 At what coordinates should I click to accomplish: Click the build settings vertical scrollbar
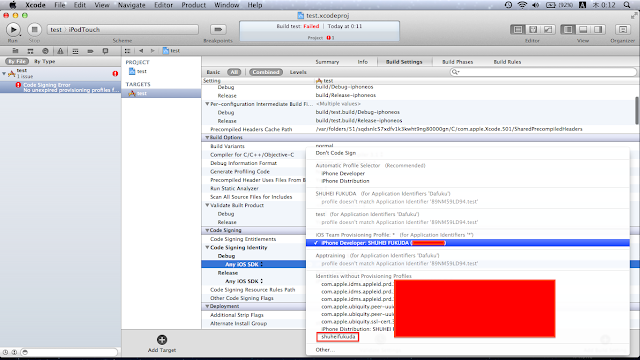[x=637, y=110]
